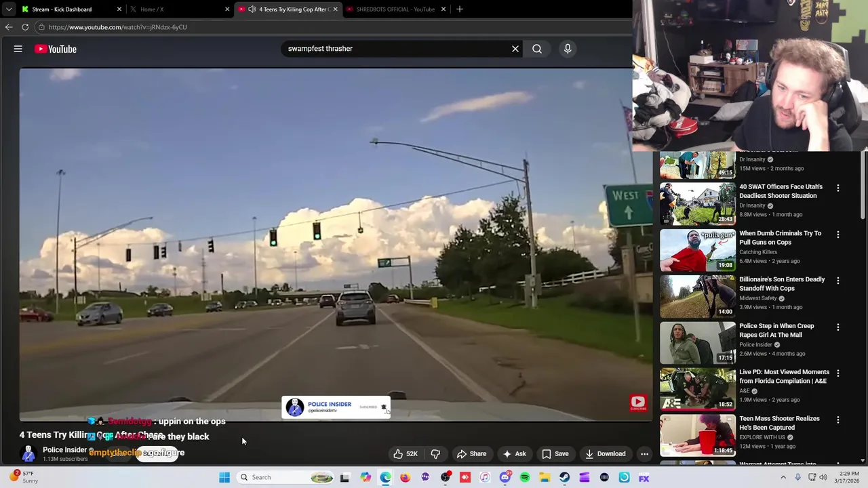Open options menu for When Dumb Criminals video
The width and height of the screenshot is (868, 488).
click(x=838, y=235)
